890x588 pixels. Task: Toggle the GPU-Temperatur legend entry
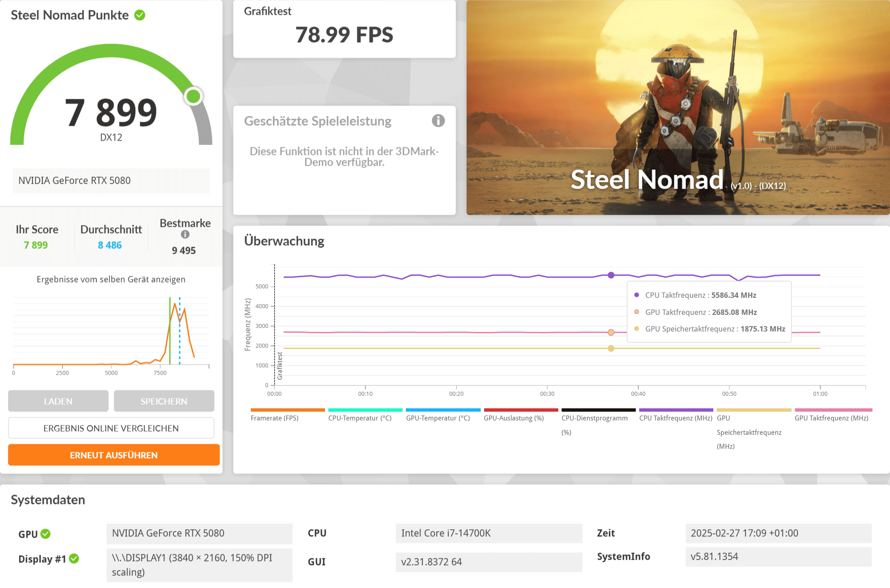pos(438,418)
